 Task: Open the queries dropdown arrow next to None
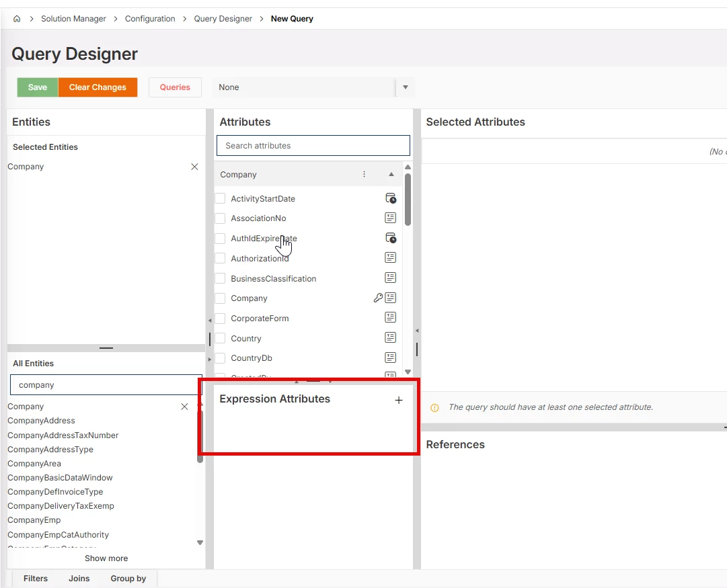point(405,87)
